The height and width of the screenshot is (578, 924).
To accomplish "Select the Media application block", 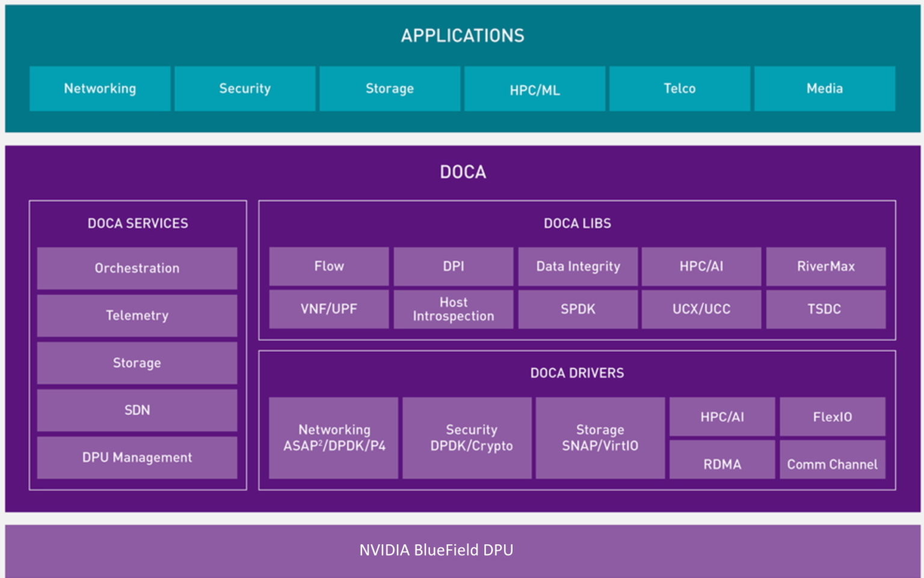I will pos(824,88).
